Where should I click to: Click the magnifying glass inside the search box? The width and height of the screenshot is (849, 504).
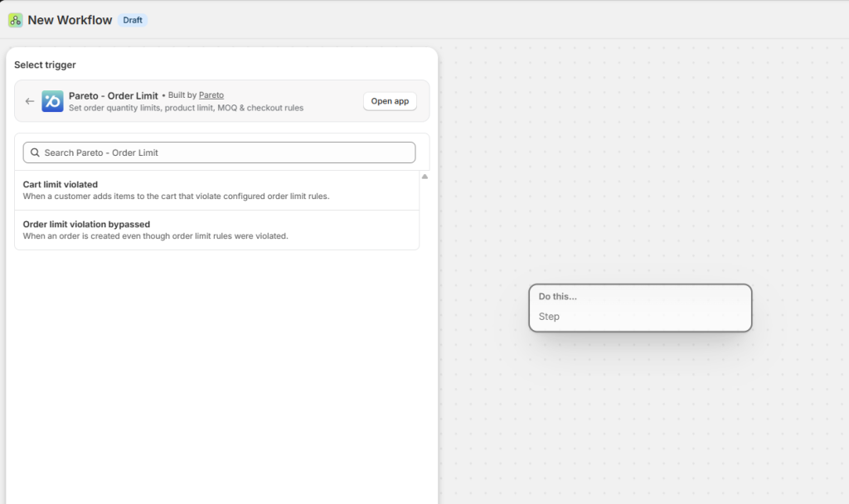(35, 153)
